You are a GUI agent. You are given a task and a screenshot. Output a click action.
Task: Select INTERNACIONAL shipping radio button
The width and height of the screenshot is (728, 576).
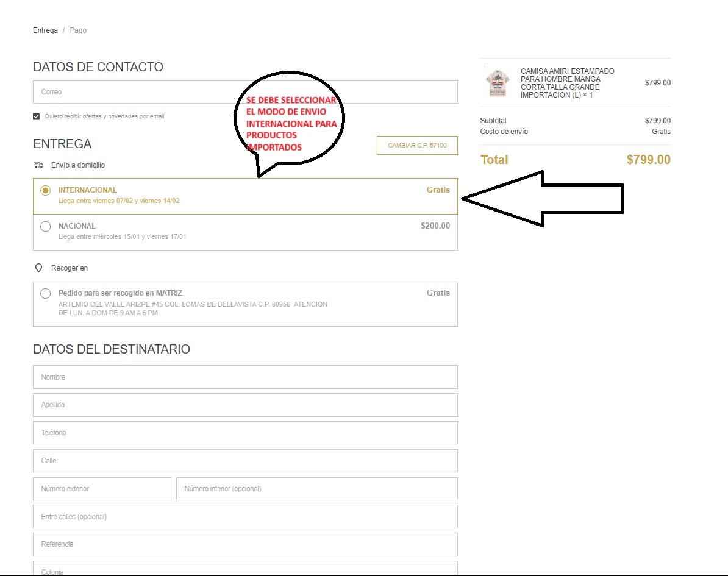click(x=45, y=191)
